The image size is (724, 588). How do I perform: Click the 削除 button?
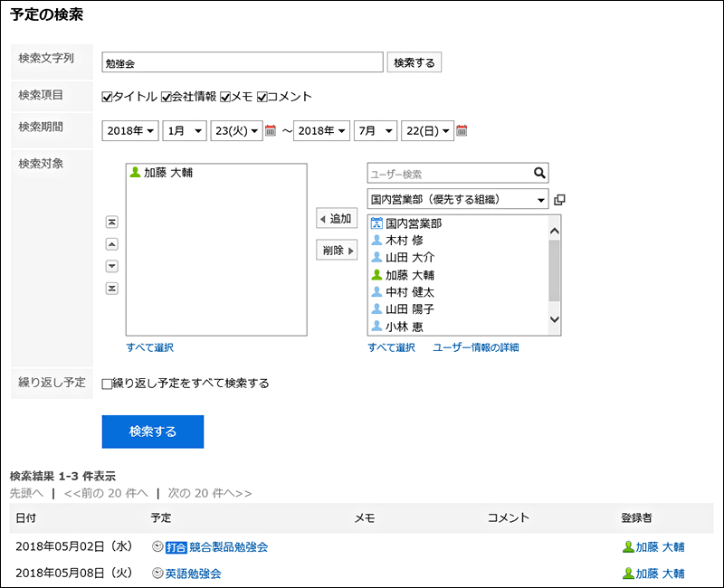click(337, 251)
